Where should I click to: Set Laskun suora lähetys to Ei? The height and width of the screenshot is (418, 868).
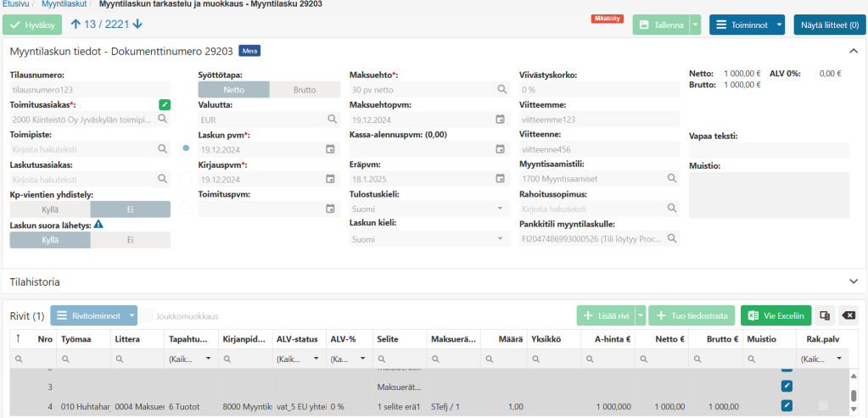[131, 240]
